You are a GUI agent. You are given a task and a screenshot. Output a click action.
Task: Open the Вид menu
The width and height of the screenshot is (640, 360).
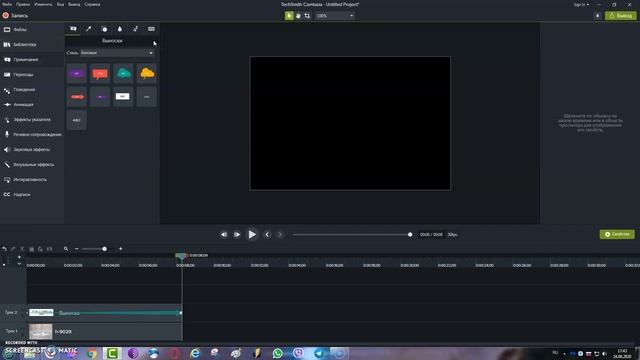click(60, 4)
